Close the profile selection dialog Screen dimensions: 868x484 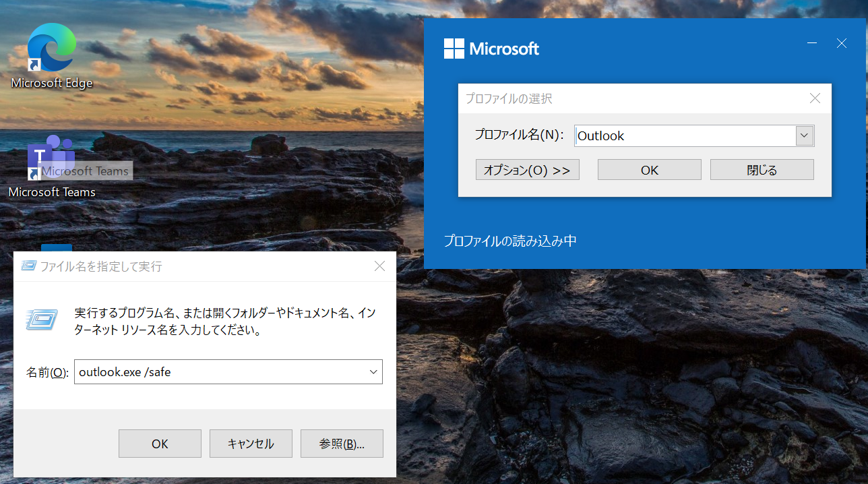(815, 98)
